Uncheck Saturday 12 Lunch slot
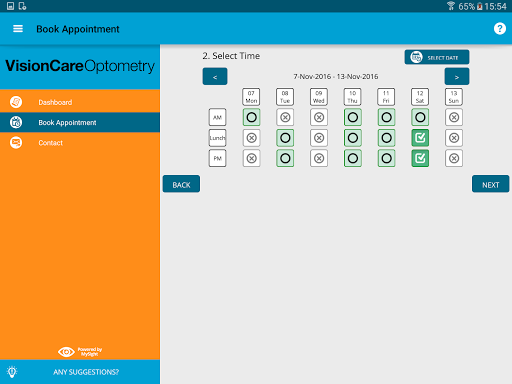The width and height of the screenshot is (512, 384). tap(420, 138)
